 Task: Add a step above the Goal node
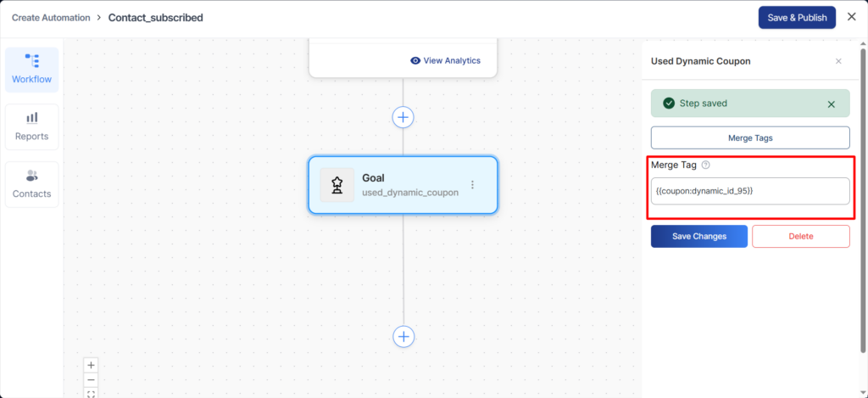[x=403, y=117]
